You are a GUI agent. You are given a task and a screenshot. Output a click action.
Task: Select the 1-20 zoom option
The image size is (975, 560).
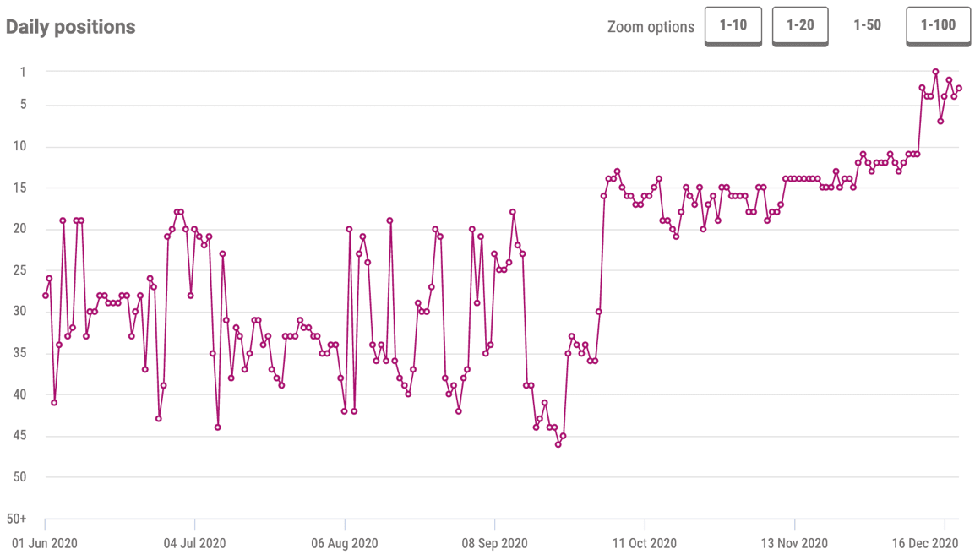coord(800,26)
